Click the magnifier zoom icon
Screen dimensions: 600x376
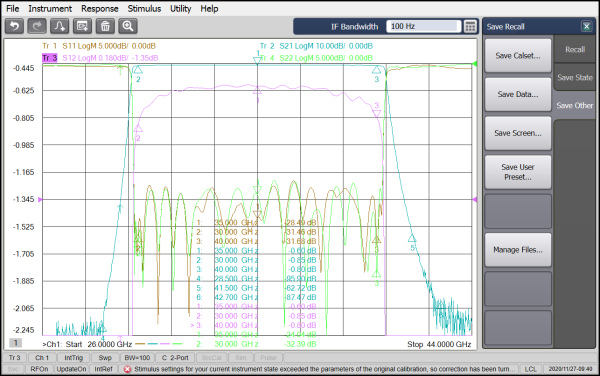tap(128, 26)
